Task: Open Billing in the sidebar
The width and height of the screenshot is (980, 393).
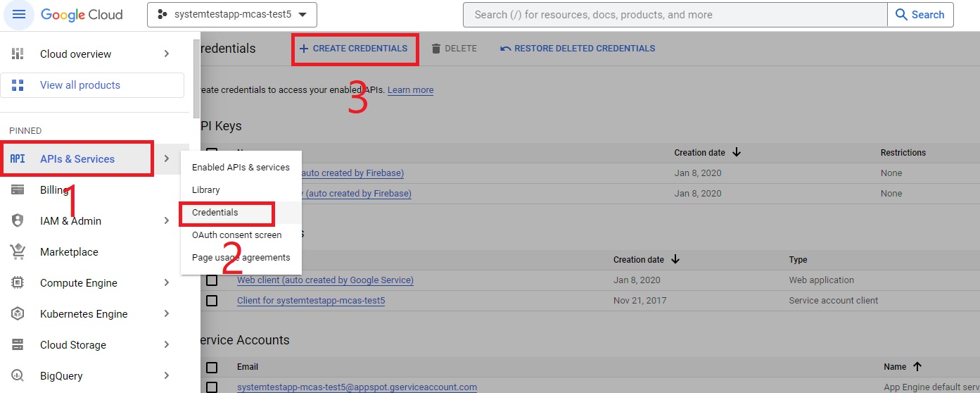Action: pyautogui.click(x=54, y=190)
